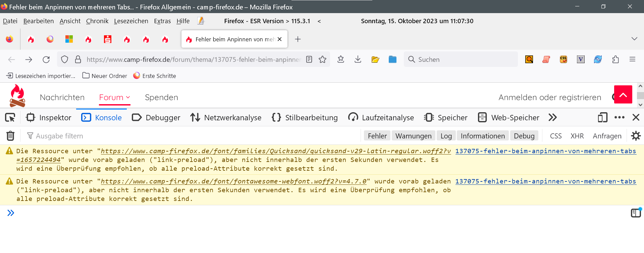Image resolution: width=644 pixels, height=253 pixels.
Task: Clear console output with trash icon
Action: [10, 136]
